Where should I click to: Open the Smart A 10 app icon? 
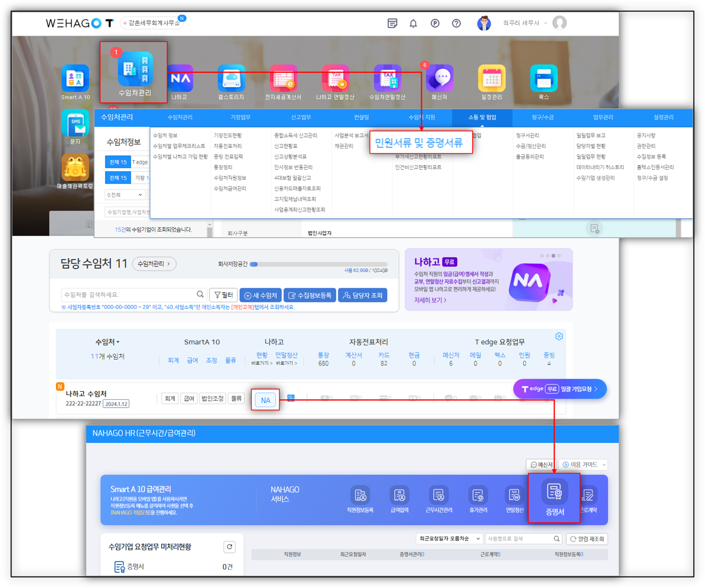(x=75, y=79)
